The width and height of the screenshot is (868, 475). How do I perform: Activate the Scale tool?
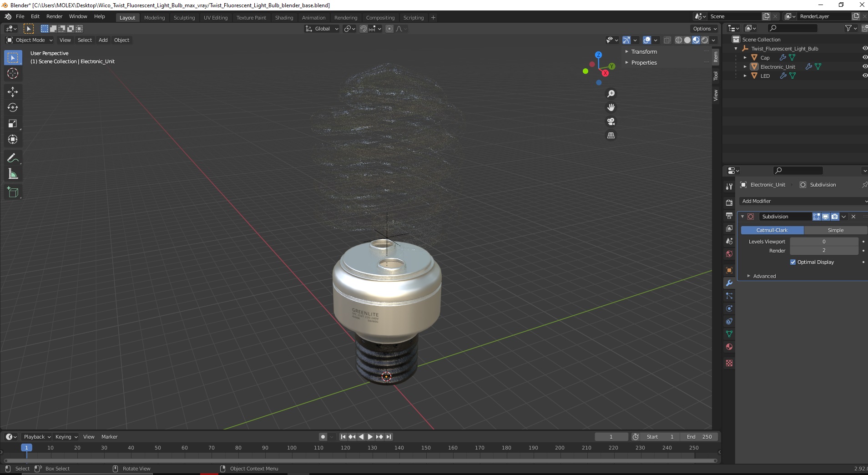point(13,123)
